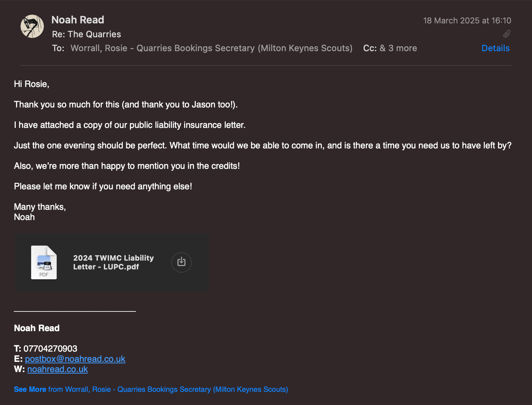Click the Noah Read signature name

coord(37,328)
